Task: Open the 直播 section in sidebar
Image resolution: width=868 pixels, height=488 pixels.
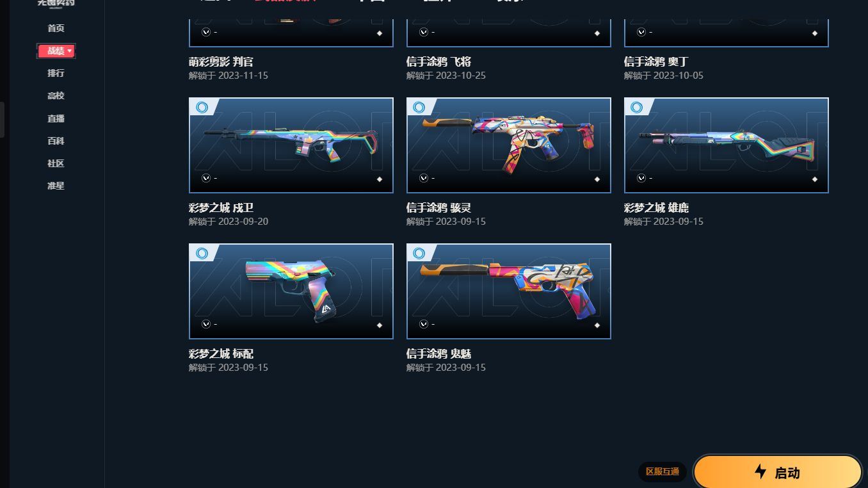Action: 56,118
